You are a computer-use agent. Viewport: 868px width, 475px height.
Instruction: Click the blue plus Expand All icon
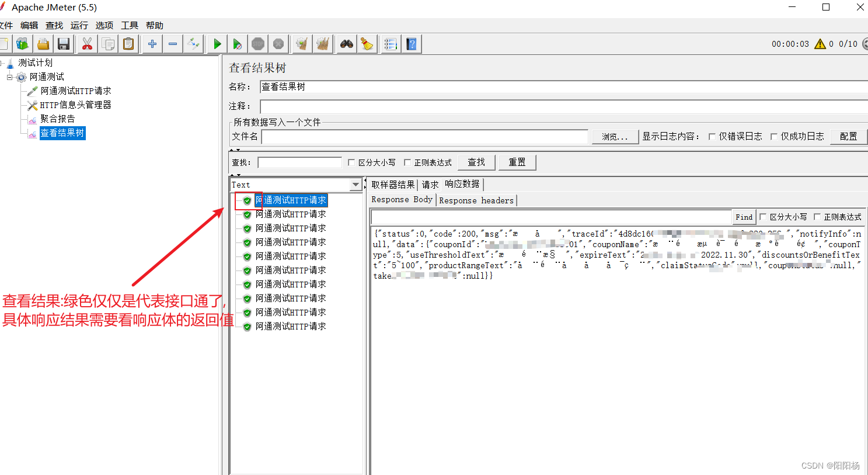(x=152, y=44)
